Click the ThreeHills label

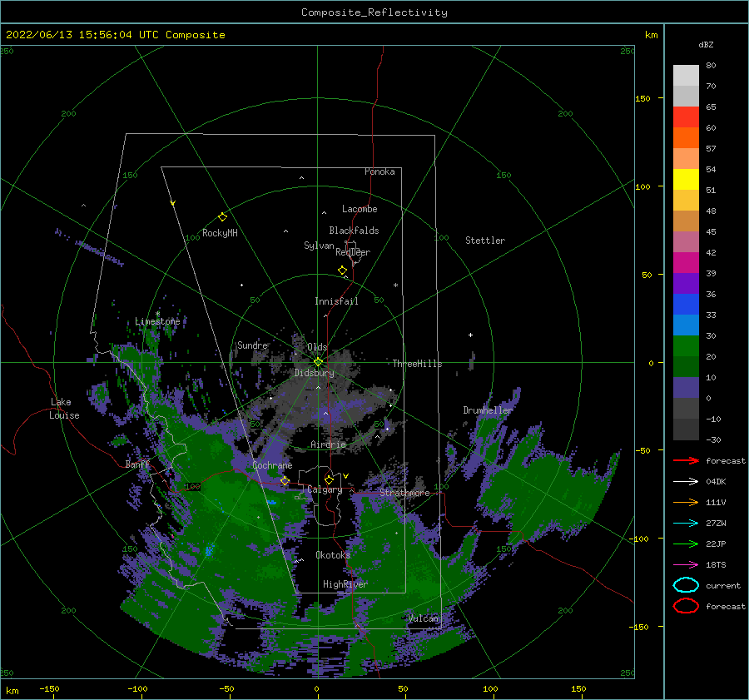coord(417,364)
